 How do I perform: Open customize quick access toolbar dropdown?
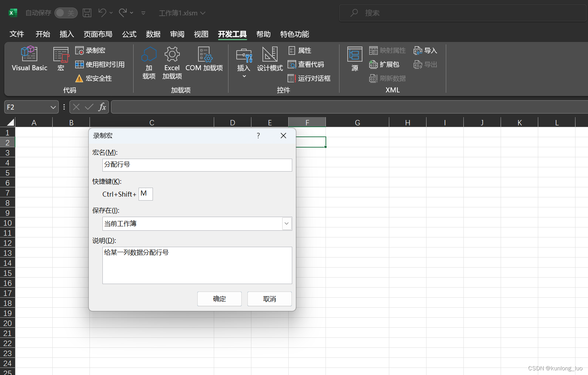point(143,13)
